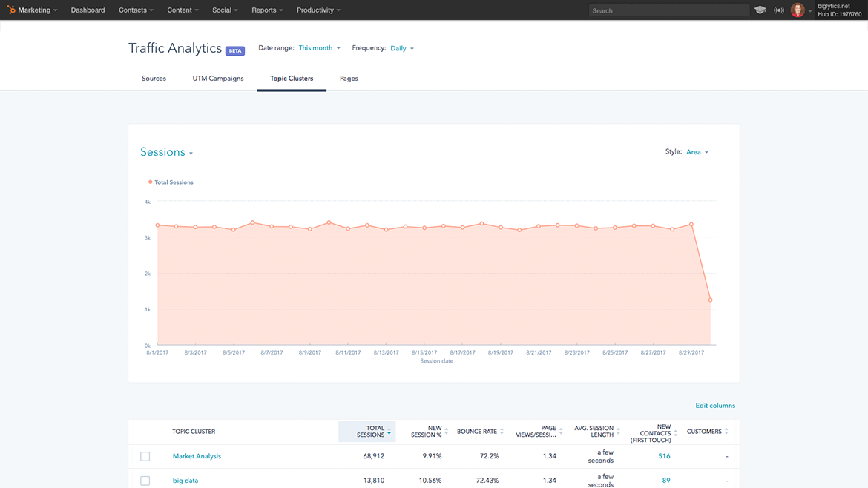This screenshot has height=488, width=868.
Task: Open the Academy graduation cap icon
Action: click(760, 10)
